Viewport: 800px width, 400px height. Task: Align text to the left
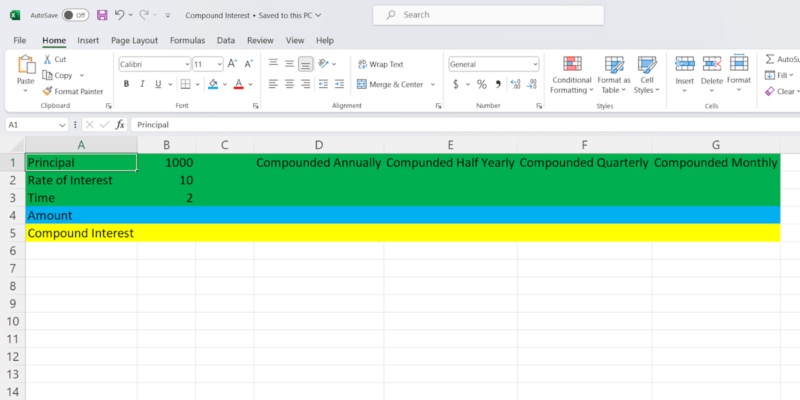click(273, 84)
